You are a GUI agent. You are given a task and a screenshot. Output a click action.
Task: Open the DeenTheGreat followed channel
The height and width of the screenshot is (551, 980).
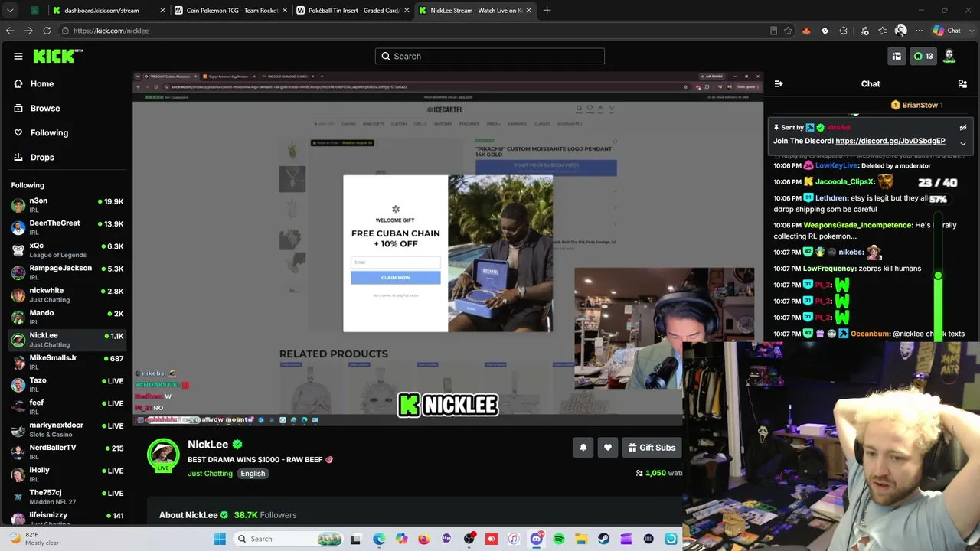(x=67, y=227)
